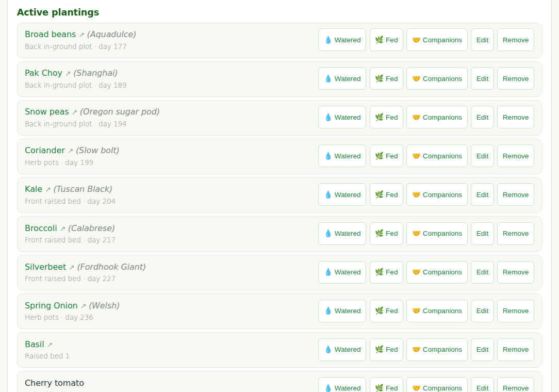The height and width of the screenshot is (392, 559).
Task: Edit the Kale planting
Action: 482,195
